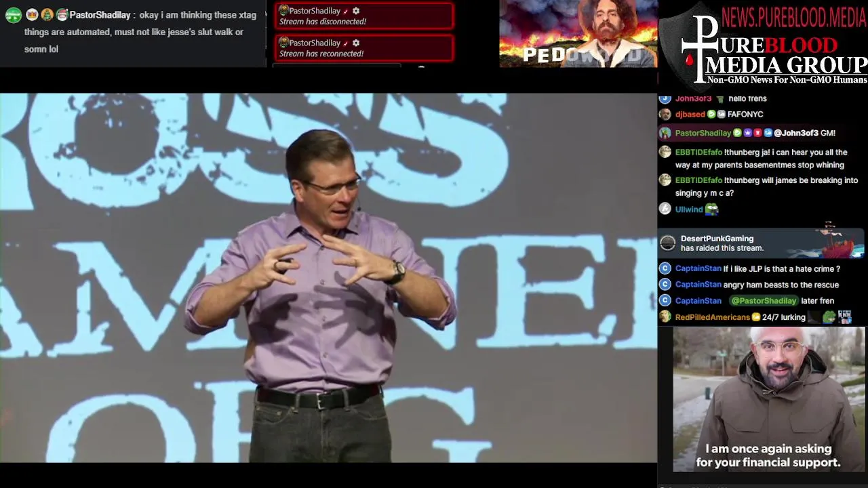Click the purple crown badge after PastorShadilay's name
The height and width of the screenshot is (488, 868).
pyautogui.click(x=747, y=133)
